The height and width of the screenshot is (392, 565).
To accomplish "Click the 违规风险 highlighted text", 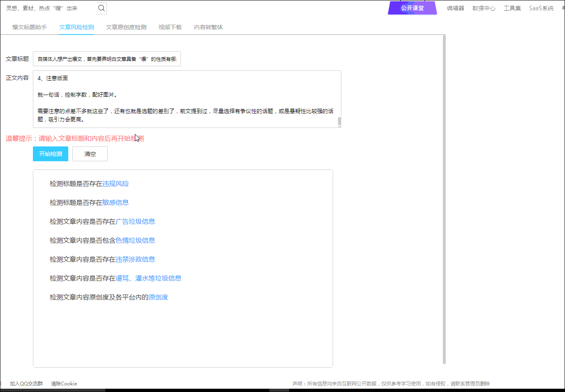I will [x=116, y=183].
